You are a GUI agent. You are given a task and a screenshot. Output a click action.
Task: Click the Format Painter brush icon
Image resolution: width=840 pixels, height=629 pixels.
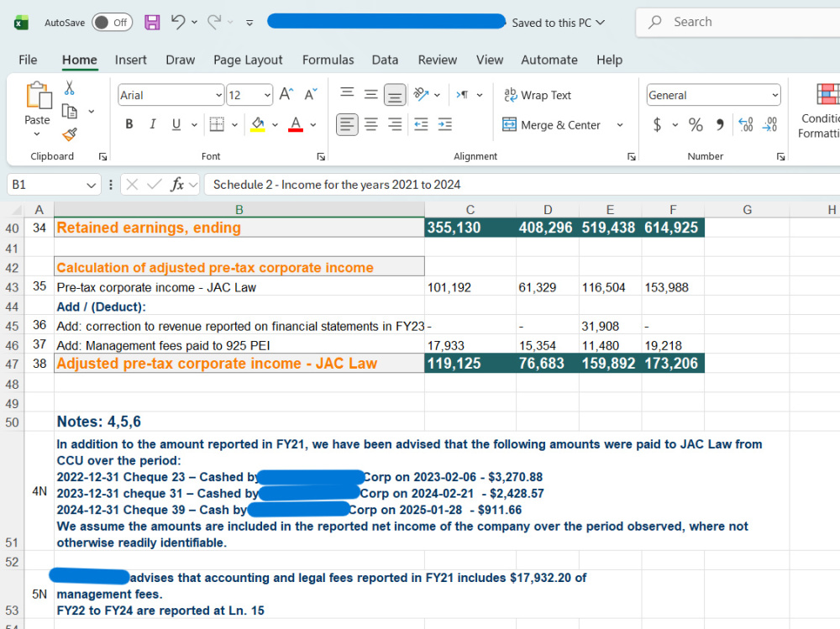click(x=70, y=134)
